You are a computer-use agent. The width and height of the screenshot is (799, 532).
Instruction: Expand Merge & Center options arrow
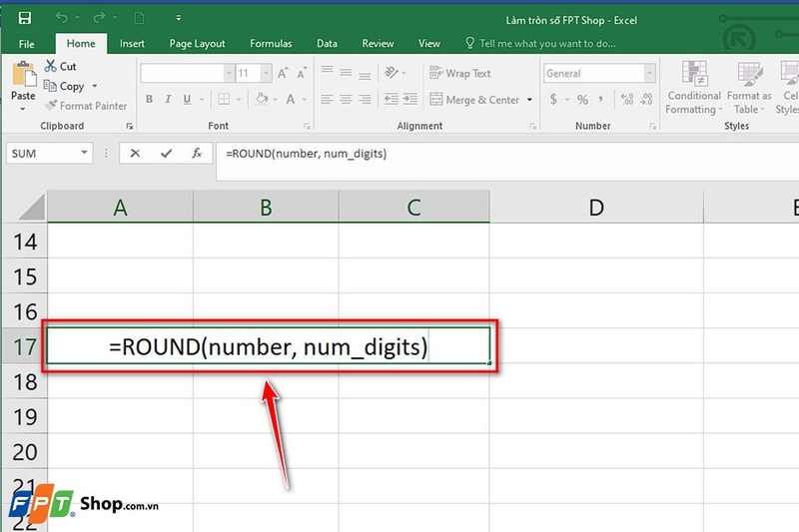coord(530,100)
